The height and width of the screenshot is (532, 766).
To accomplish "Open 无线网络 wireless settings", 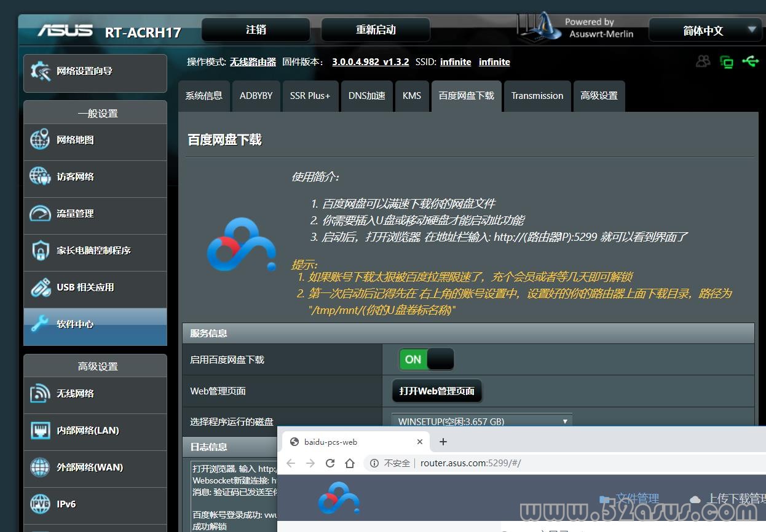I will pyautogui.click(x=95, y=394).
